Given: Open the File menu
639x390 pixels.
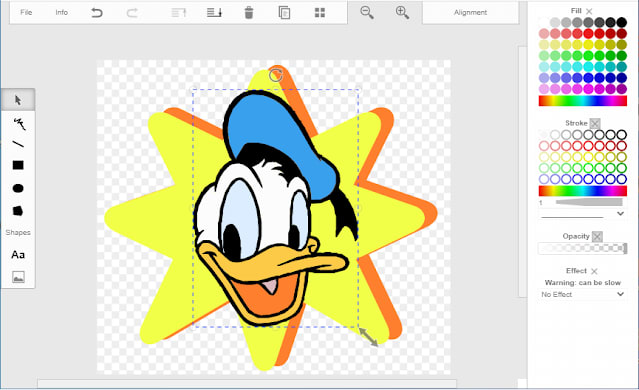Looking at the screenshot, I should tap(26, 13).
